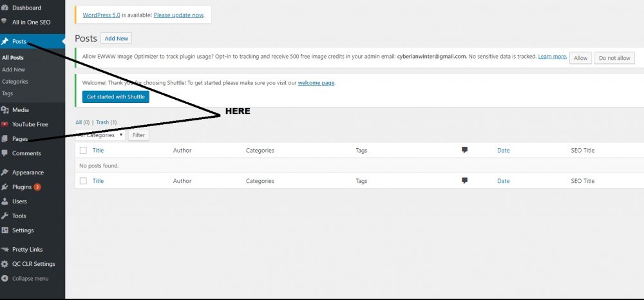Click SEO Title column header
The image size is (644, 300).
[582, 150]
